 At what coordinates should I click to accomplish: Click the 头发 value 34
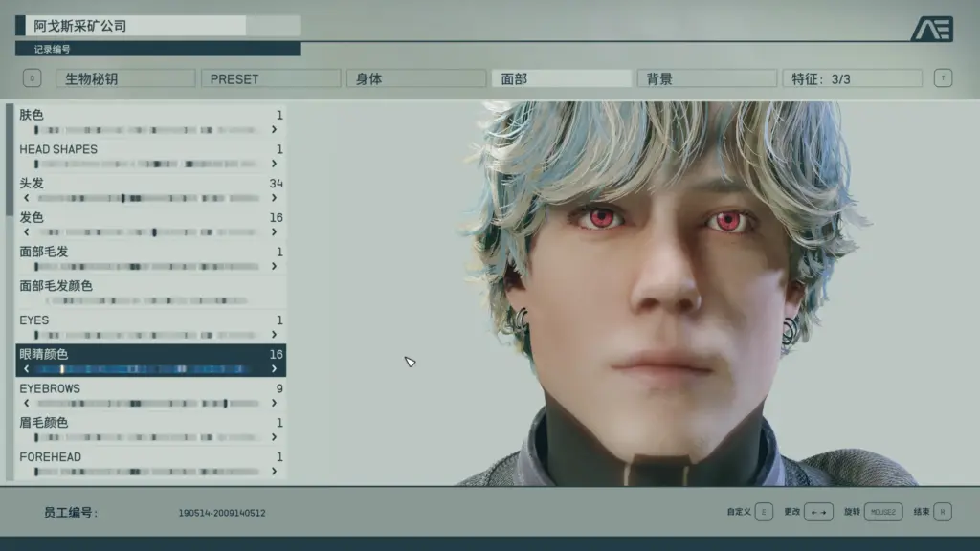coord(276,183)
